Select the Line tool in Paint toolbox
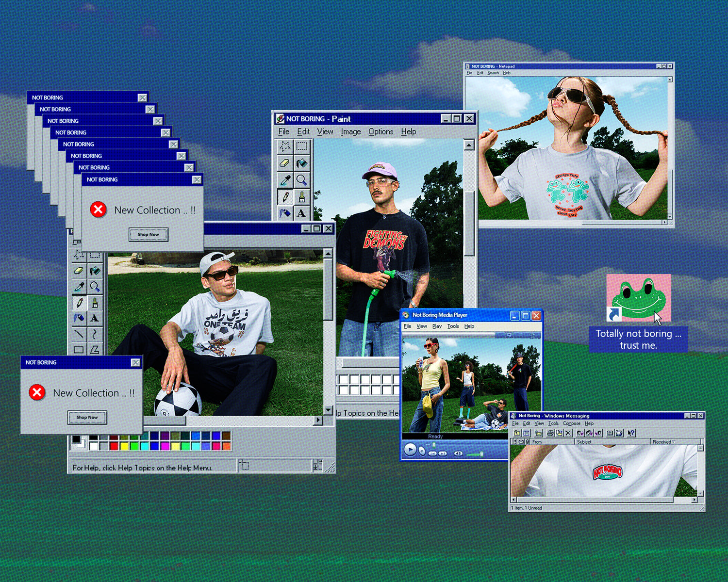Screen dimensions: 728x582 click(x=79, y=334)
